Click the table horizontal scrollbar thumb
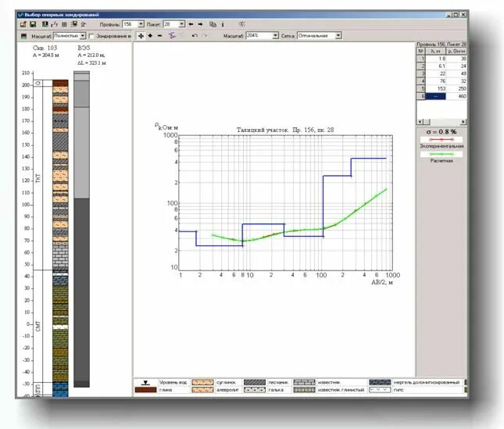Screen dimensions: 504x429 click(x=426, y=122)
